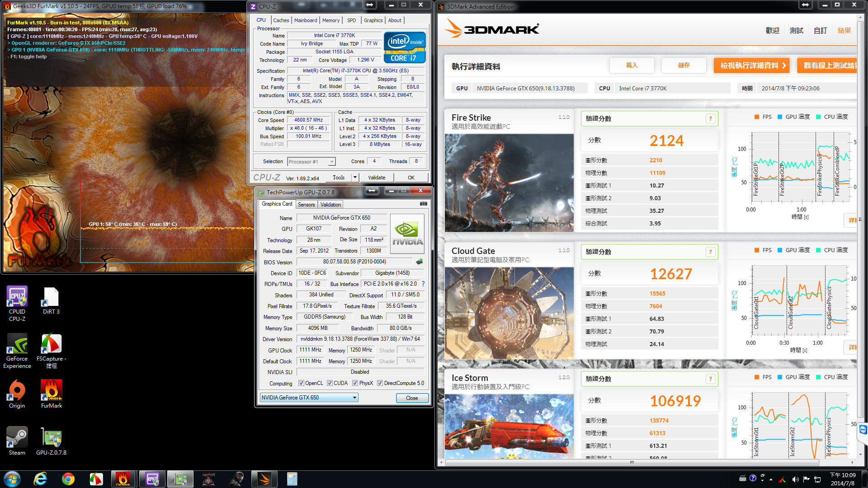Open the 自訂 tab in 3DMark
Viewport: 868px width, 488px height.
click(x=821, y=30)
